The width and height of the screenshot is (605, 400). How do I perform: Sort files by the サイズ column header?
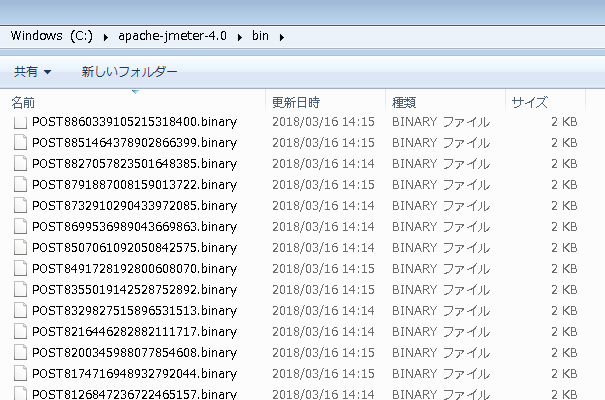[x=529, y=102]
